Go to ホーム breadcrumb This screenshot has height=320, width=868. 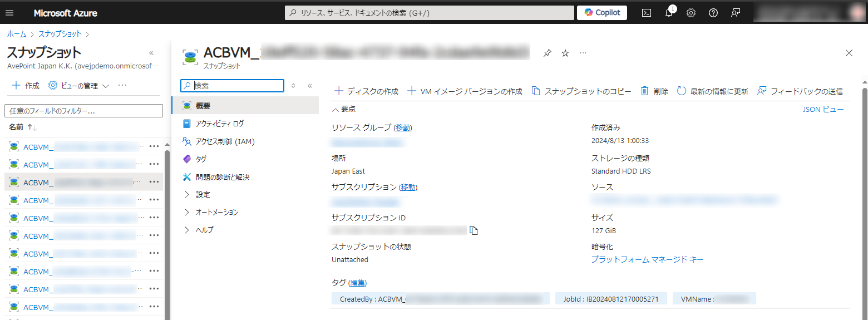pos(17,34)
